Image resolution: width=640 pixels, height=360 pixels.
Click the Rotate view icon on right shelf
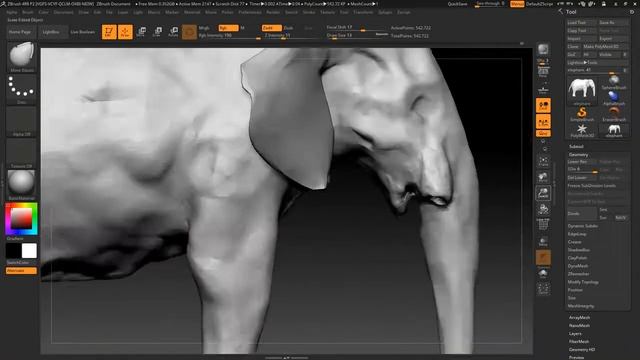(543, 209)
